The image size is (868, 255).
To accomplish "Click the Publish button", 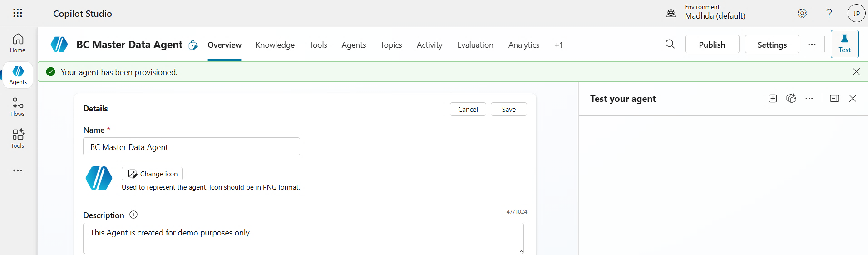I will (x=712, y=45).
